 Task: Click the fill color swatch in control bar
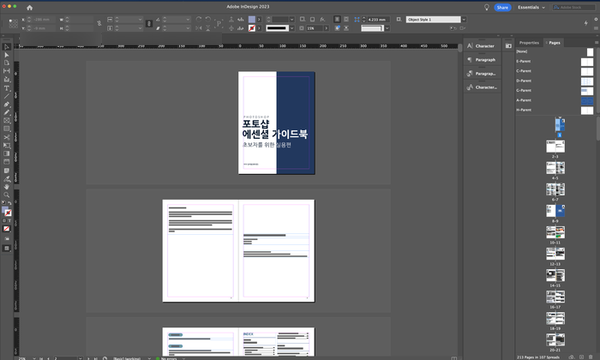[252, 19]
